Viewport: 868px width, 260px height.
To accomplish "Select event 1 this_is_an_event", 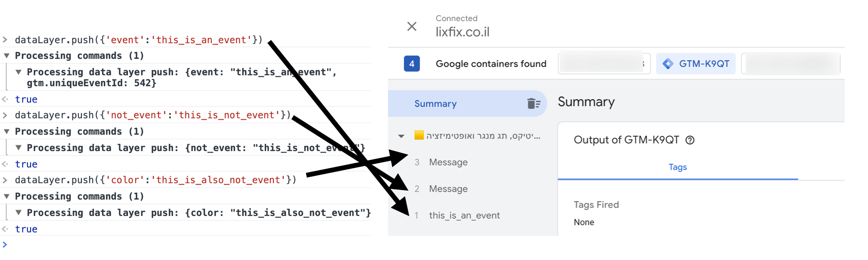I will coord(472,215).
